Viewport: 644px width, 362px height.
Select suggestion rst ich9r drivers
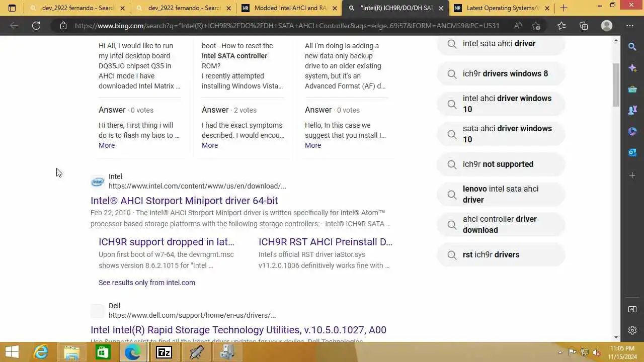[501, 254]
